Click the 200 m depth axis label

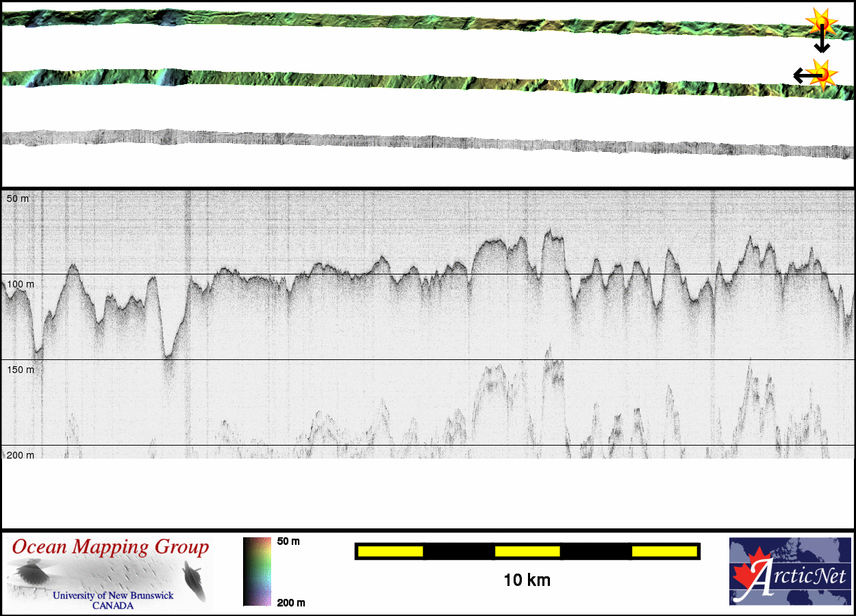coord(20,455)
